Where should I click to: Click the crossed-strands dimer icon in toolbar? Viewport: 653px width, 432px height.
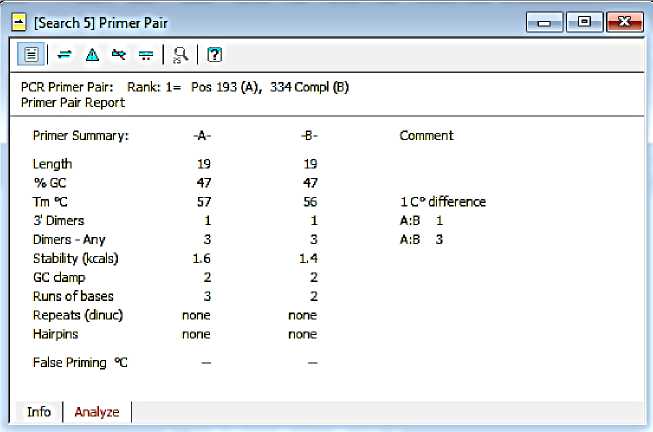coord(119,53)
